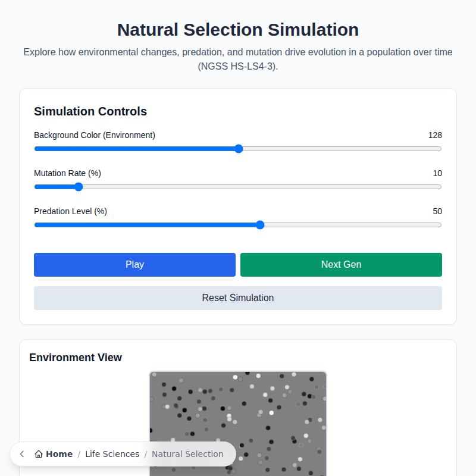This screenshot has width=476, height=476.
Task: Click the Natural Selection Simulation title
Action: point(237,30)
